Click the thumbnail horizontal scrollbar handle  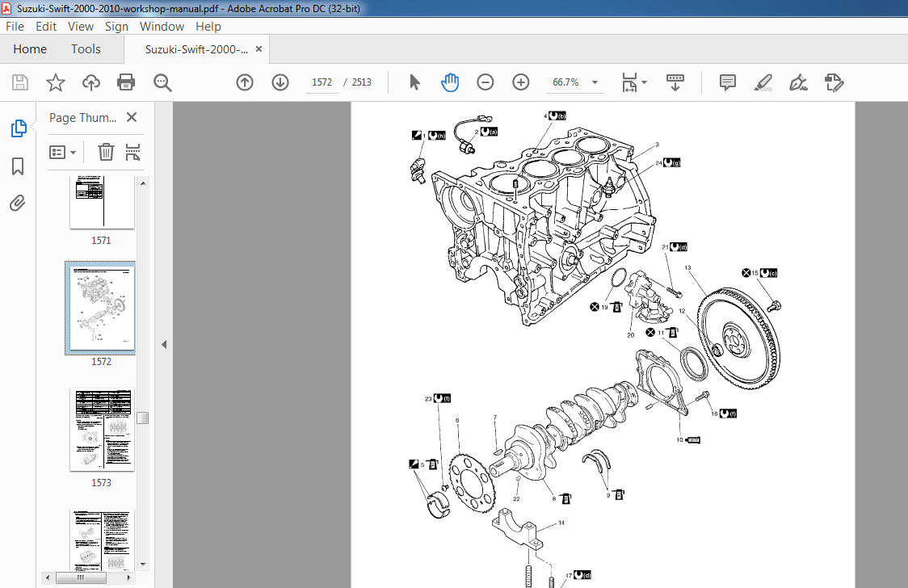pos(81,577)
